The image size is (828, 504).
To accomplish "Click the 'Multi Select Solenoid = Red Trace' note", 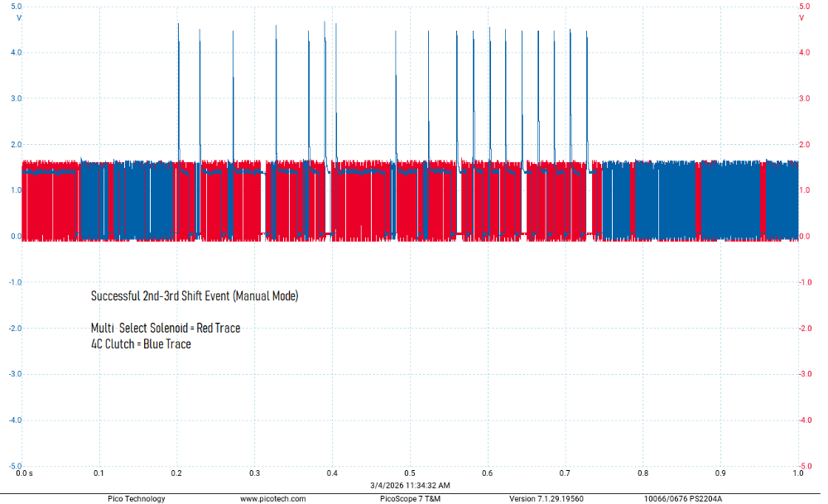I will (x=166, y=328).
